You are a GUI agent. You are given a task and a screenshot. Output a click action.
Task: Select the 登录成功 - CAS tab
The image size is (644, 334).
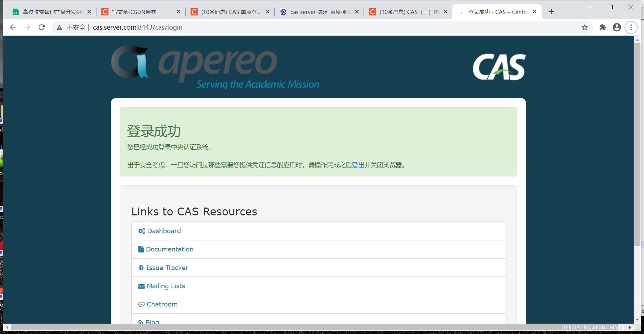498,12
